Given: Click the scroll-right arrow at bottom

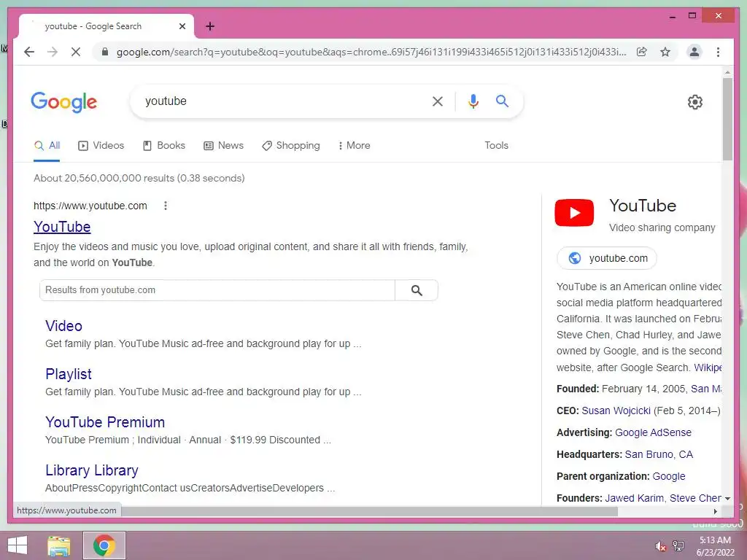Looking at the screenshot, I should (x=716, y=511).
